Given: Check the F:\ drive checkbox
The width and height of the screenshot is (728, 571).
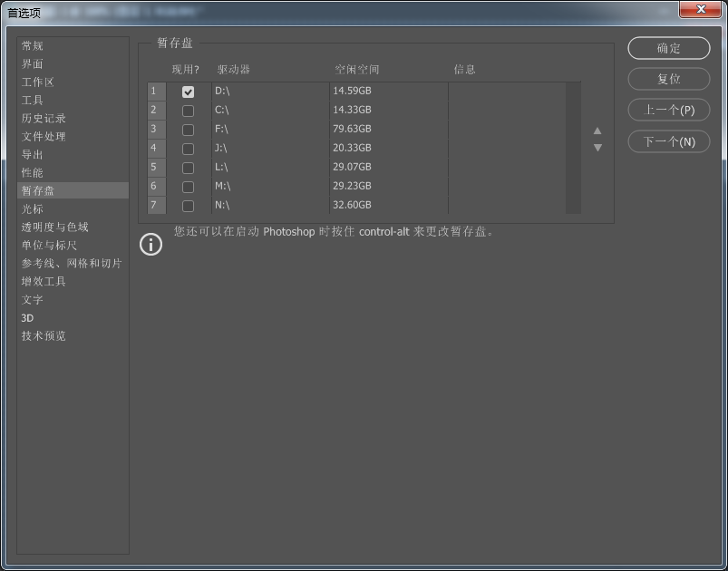Looking at the screenshot, I should coord(188,130).
